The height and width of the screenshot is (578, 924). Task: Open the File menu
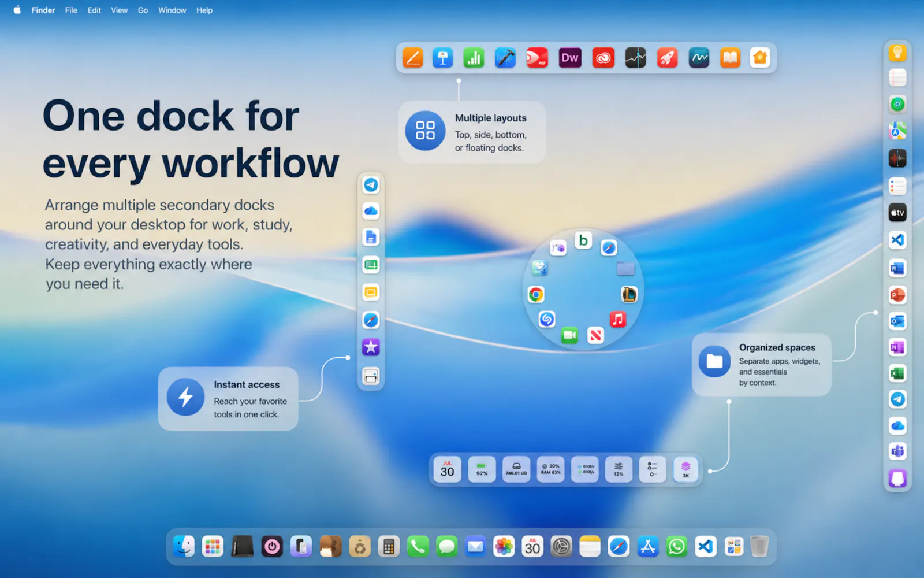71,10
